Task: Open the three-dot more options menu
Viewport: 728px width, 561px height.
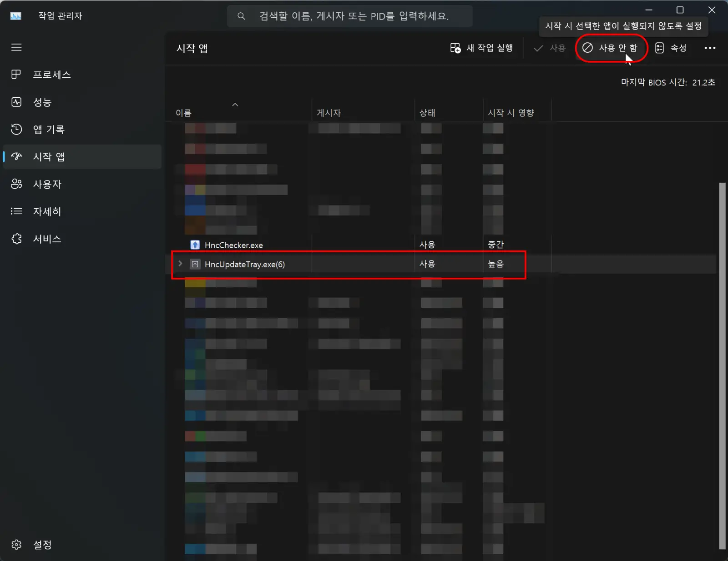Action: tap(710, 48)
